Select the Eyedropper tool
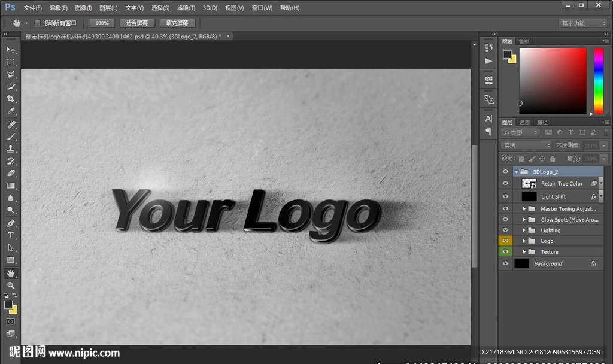This screenshot has width=613, height=364. 11,111
